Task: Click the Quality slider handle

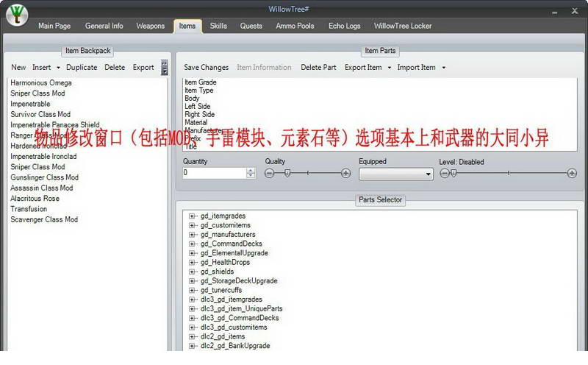Action: click(x=287, y=173)
